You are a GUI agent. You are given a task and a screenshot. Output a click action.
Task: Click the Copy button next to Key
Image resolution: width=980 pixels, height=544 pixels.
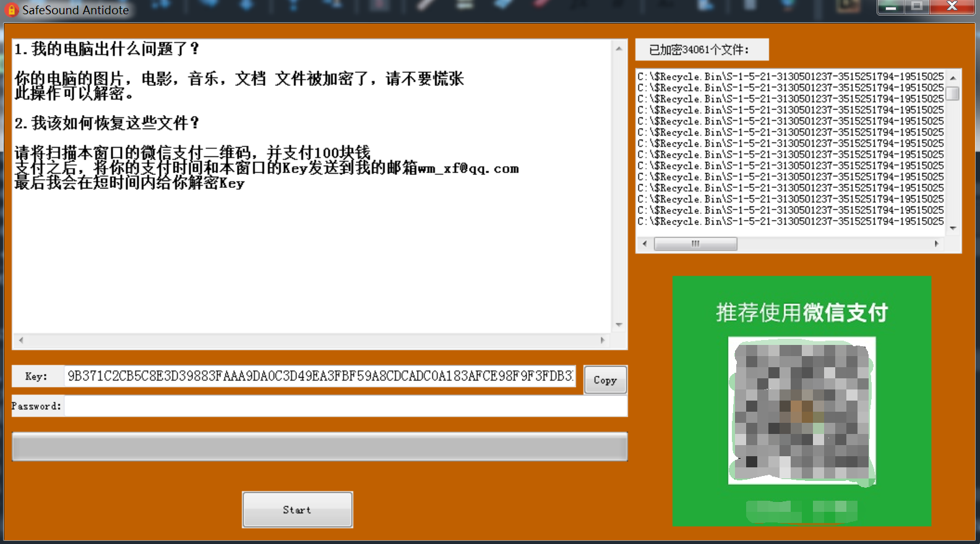(x=605, y=380)
